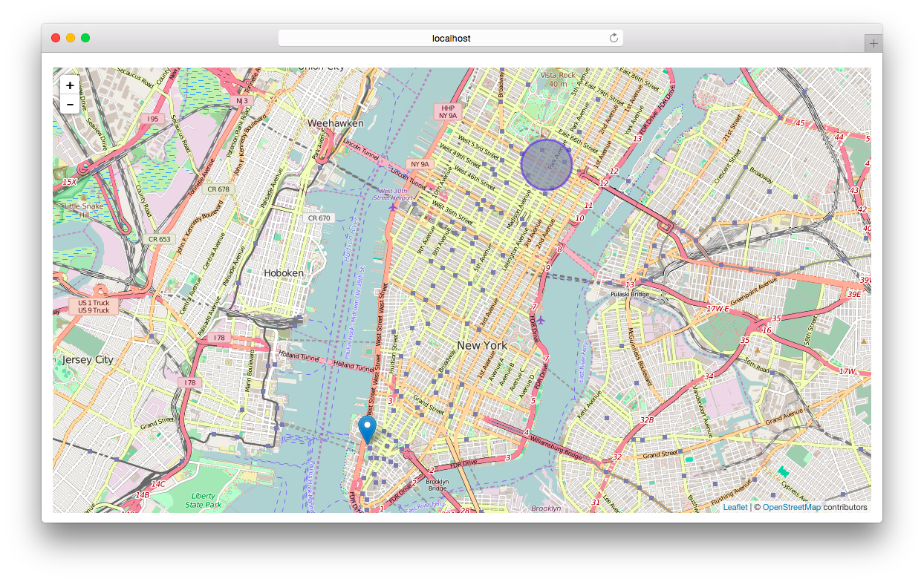The width and height of the screenshot is (924, 582).
Task: Reload the page using the refresh icon
Action: coord(614,38)
